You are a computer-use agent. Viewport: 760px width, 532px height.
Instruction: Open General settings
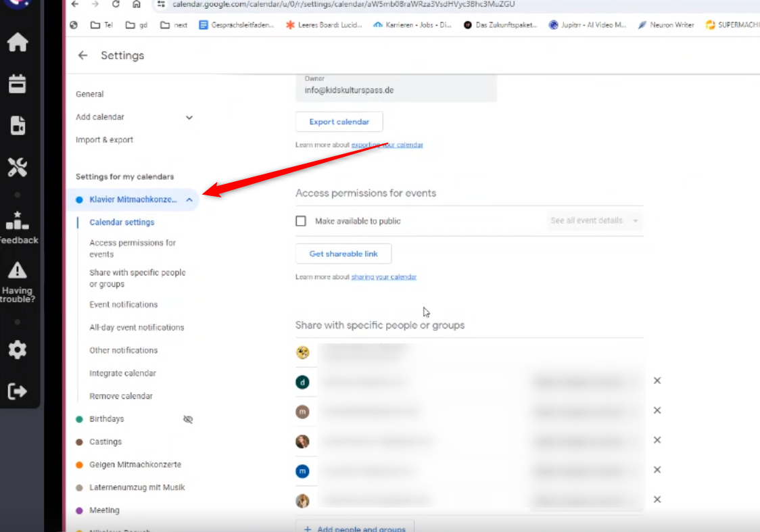(x=90, y=94)
